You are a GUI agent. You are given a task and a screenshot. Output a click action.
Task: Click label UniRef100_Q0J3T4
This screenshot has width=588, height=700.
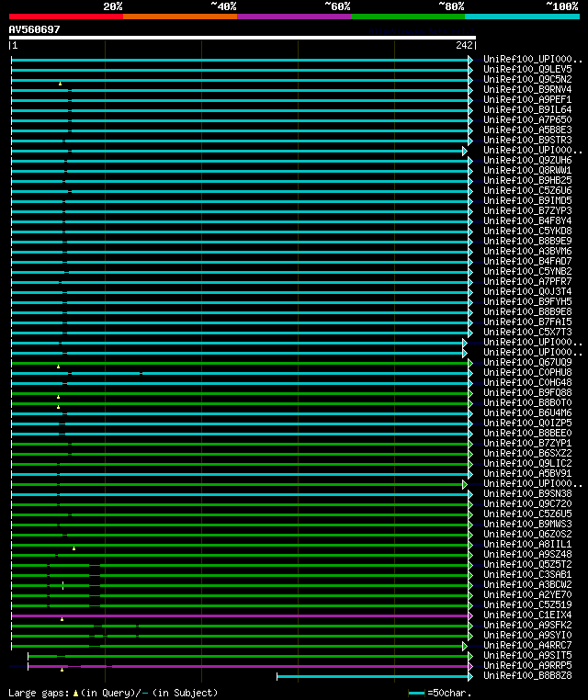pos(527,291)
